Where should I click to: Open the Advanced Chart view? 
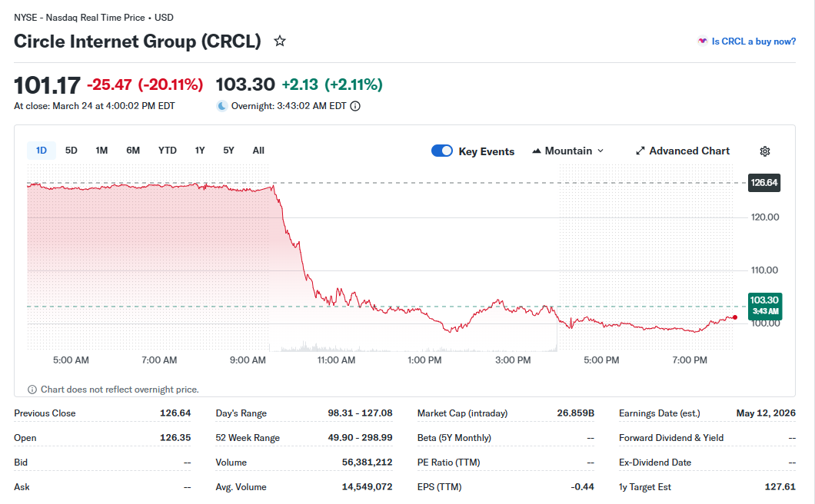point(689,151)
